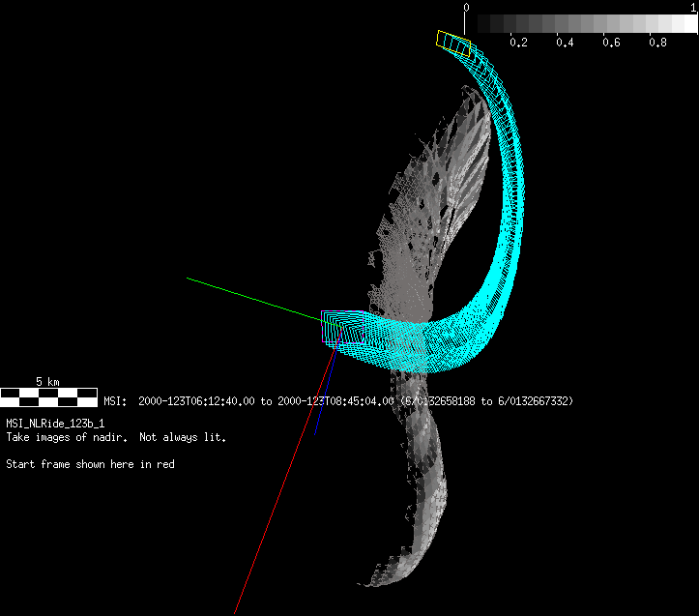This screenshot has height=616, width=699.
Task: Click the 0.2 tick on colorbar
Action: [x=518, y=43]
